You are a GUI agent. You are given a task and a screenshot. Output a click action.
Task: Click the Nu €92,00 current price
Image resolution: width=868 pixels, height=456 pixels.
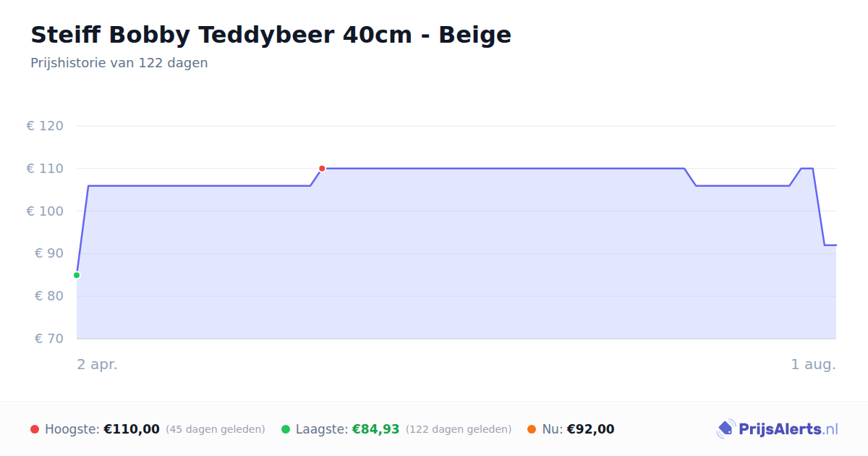point(590,429)
